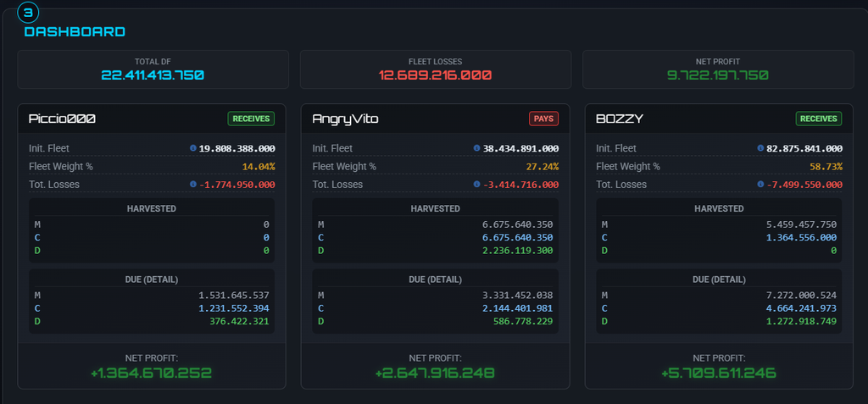Click DUE (DETAIL) header in BOZZY card

(x=719, y=279)
